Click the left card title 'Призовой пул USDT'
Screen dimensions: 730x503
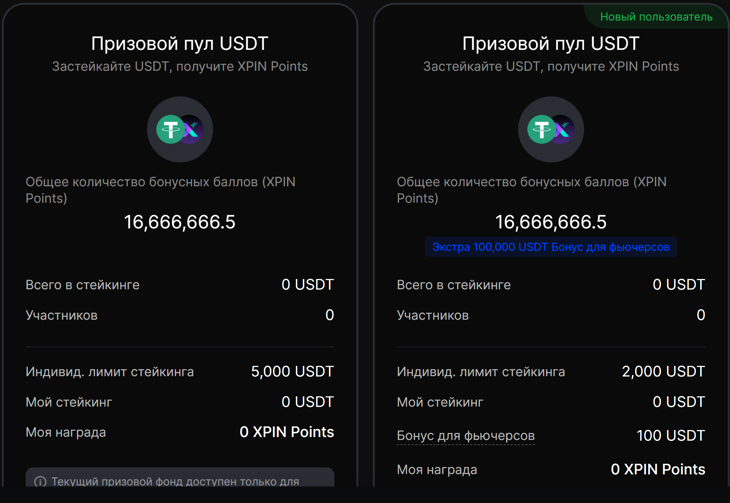(x=180, y=44)
